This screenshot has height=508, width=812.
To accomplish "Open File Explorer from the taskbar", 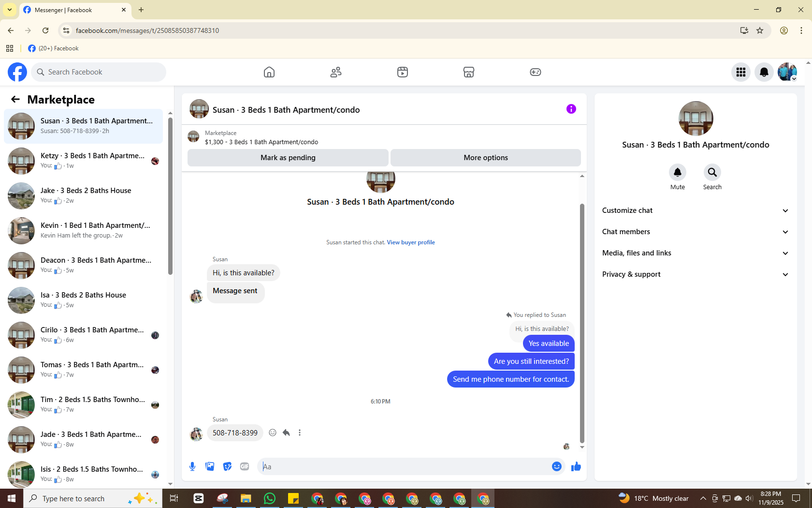I will pos(246,498).
